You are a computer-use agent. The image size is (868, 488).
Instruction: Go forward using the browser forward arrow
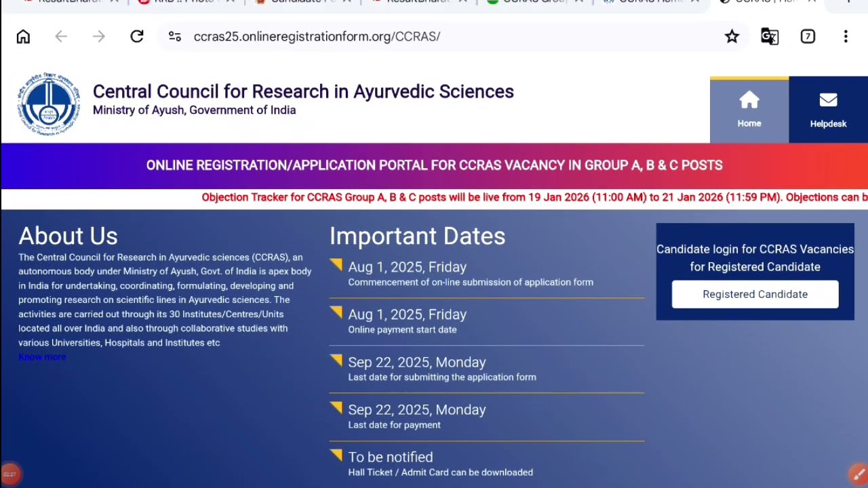click(99, 37)
